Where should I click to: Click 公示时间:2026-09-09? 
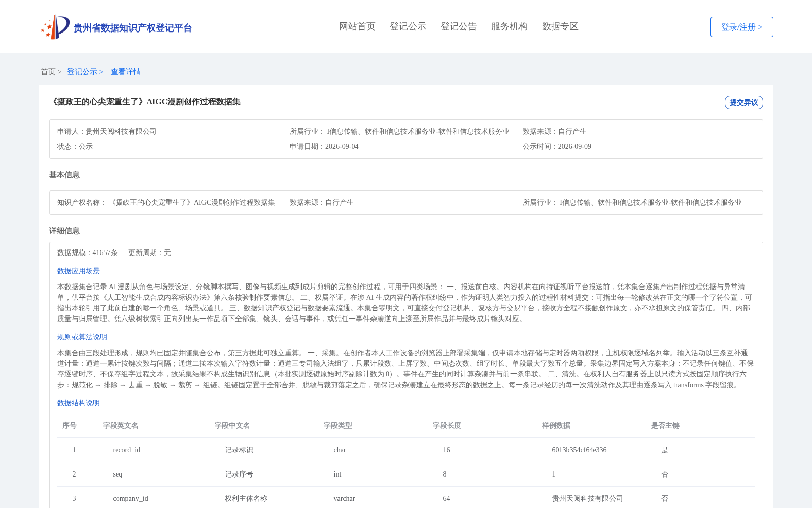tap(557, 146)
